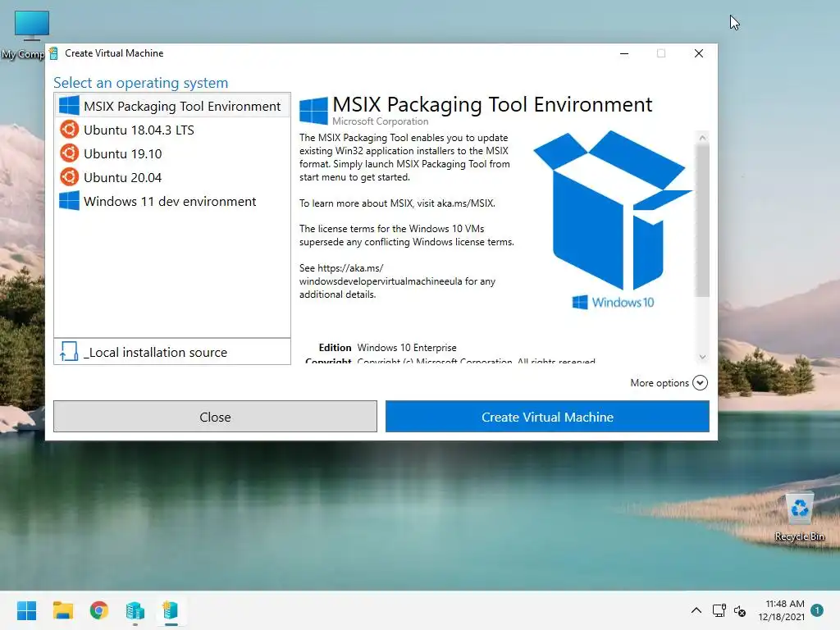Select Ubuntu 18.04.3 LTS operating system

coord(172,130)
